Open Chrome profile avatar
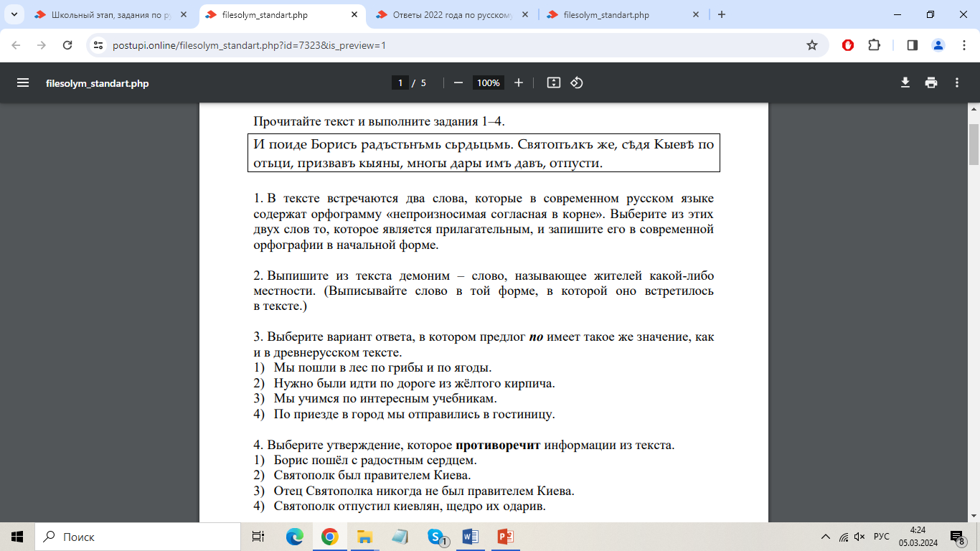Image resolution: width=980 pixels, height=551 pixels. pos(938,45)
